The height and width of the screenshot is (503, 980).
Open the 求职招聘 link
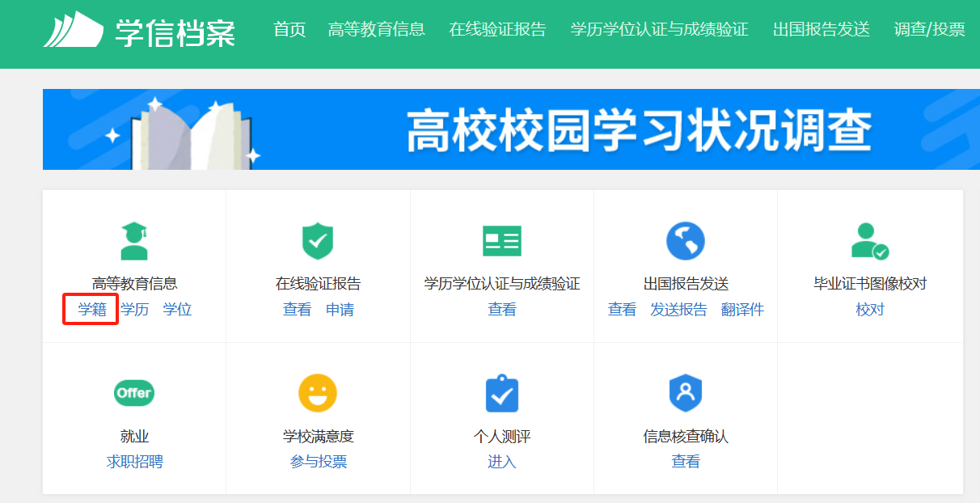(134, 462)
